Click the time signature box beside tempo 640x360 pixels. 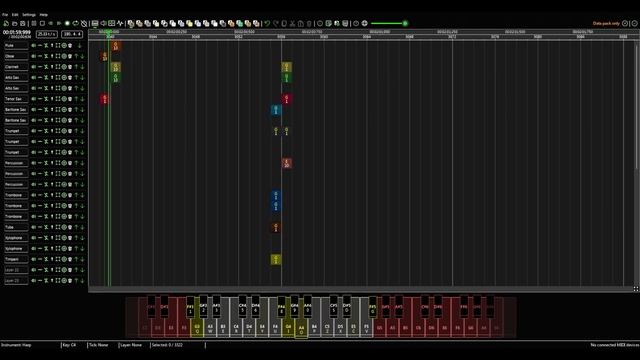[72, 34]
